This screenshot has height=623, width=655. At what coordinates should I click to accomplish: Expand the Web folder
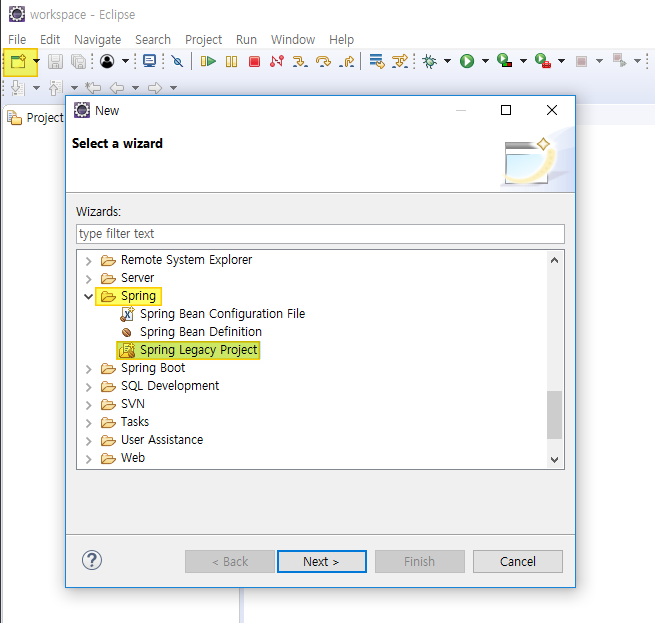[88, 459]
